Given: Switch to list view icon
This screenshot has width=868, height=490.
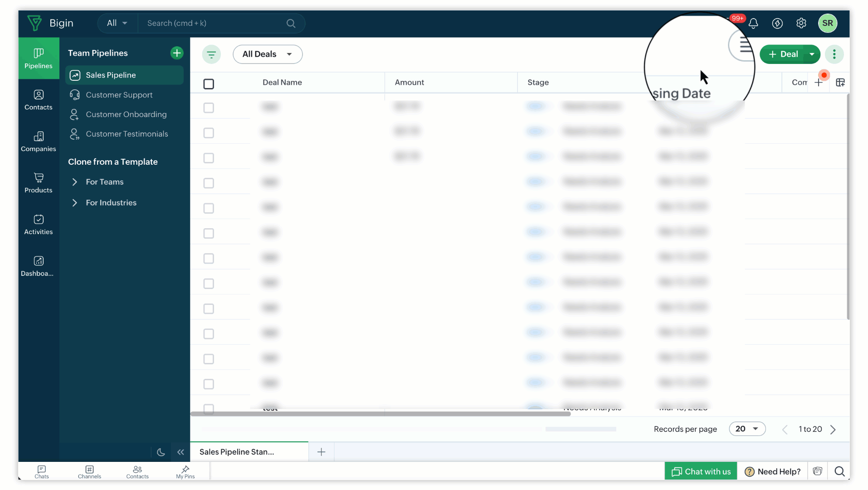Looking at the screenshot, I should coord(744,45).
